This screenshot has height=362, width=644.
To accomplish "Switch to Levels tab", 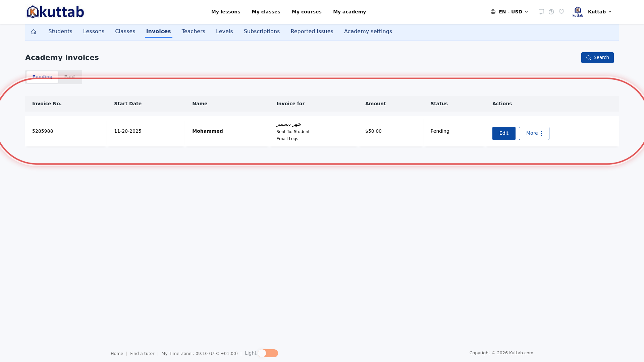I will pyautogui.click(x=224, y=32).
